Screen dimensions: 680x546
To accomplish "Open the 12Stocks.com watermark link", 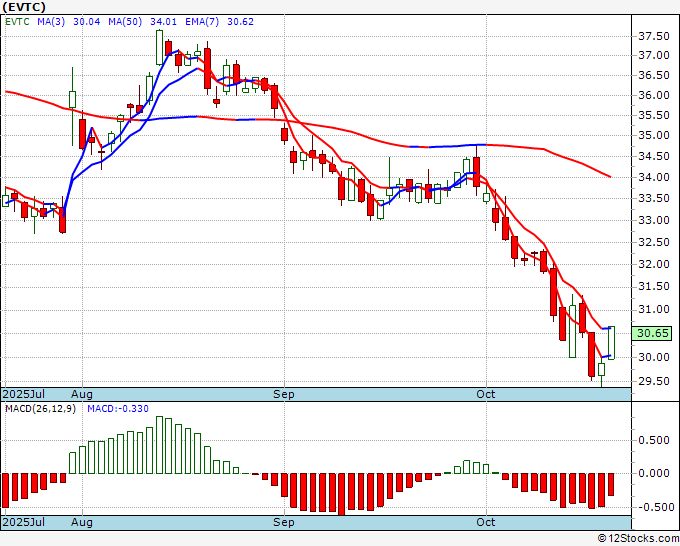I will click(635, 538).
